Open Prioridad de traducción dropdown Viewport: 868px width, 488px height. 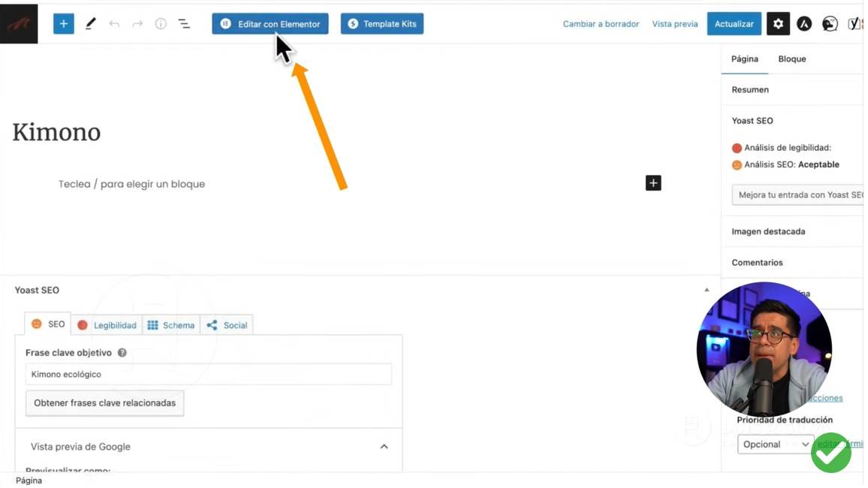pyautogui.click(x=776, y=444)
